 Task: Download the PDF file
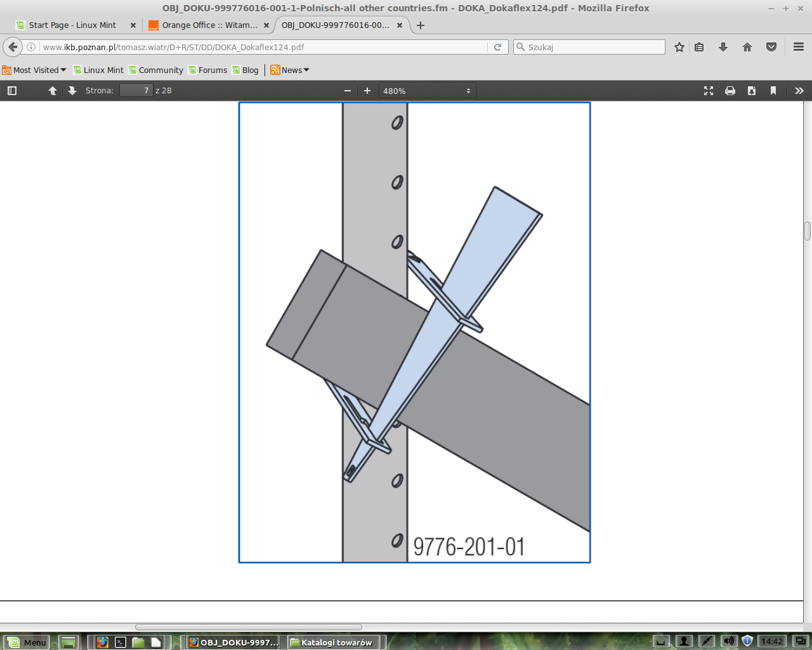[x=752, y=91]
